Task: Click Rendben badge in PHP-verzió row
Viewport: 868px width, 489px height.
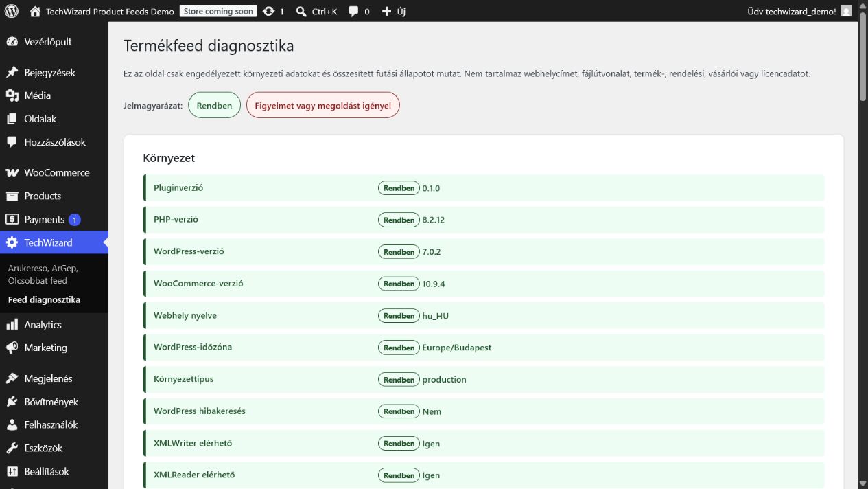Action: (x=399, y=220)
